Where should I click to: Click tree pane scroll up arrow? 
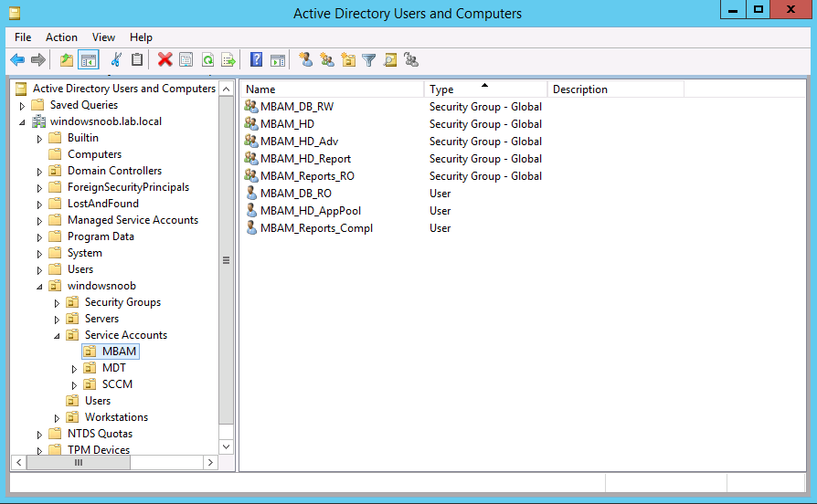tap(226, 89)
